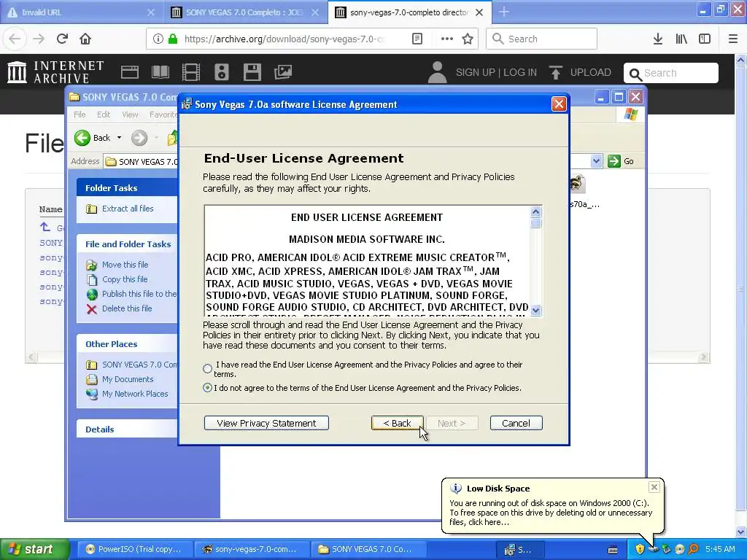Close the Low Disk Space balloon

pos(654,486)
